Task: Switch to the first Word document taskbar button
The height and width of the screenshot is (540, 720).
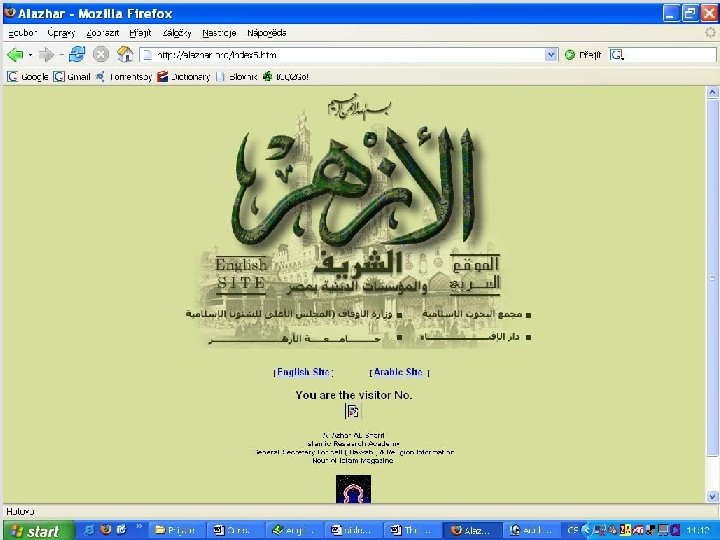Action: 236,531
